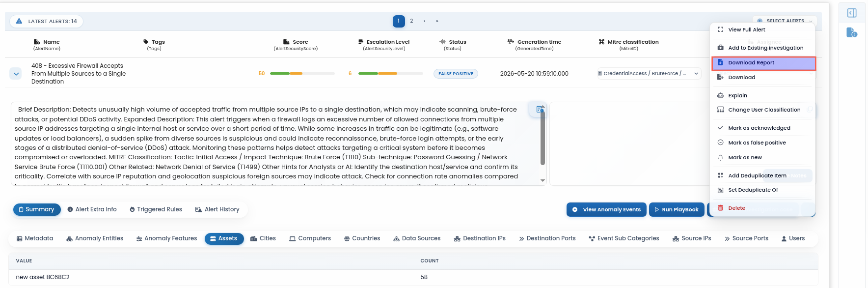Click the View Anomaly Events button
Image resolution: width=868 pixels, height=288 pixels.
[607, 209]
